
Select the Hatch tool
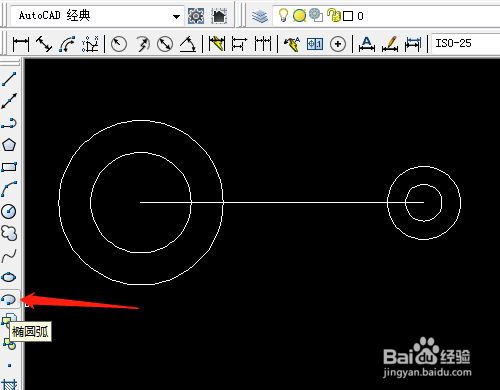click(x=9, y=384)
